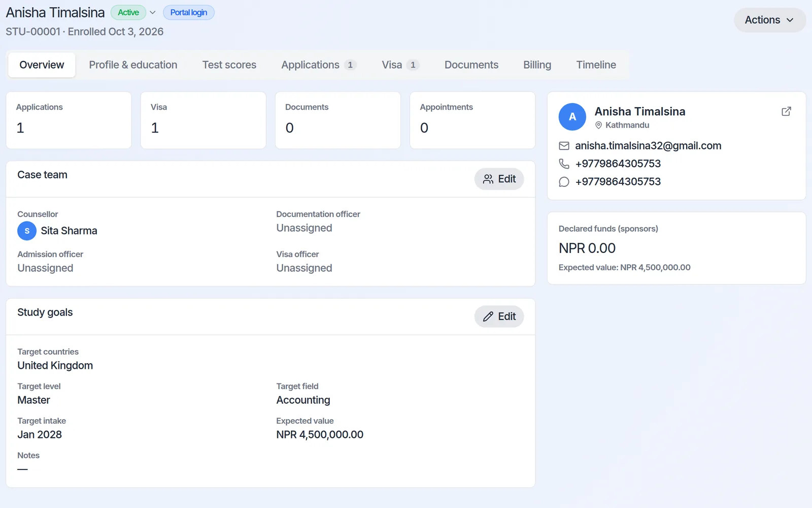Screen dimensions: 812x508
Task: Open the Timeline tab
Action: [x=596, y=65]
